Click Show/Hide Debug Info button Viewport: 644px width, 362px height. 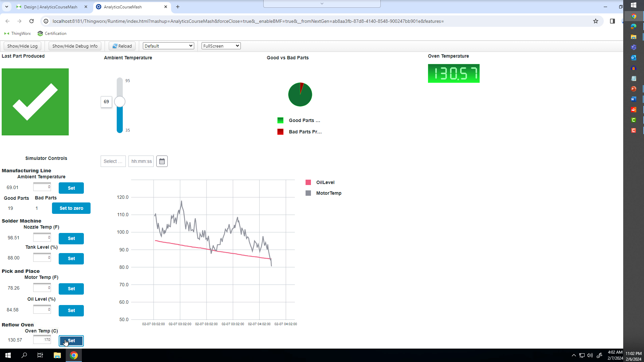[x=75, y=46]
